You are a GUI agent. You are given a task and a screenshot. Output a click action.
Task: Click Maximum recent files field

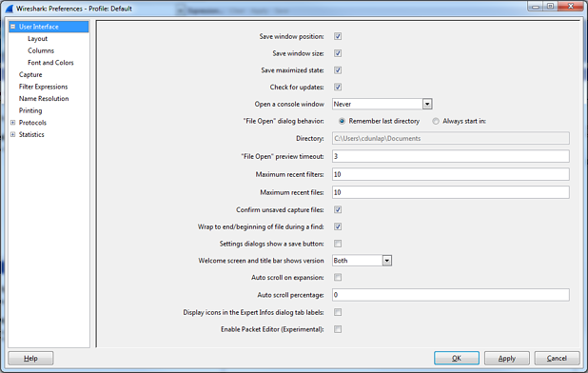(x=451, y=192)
